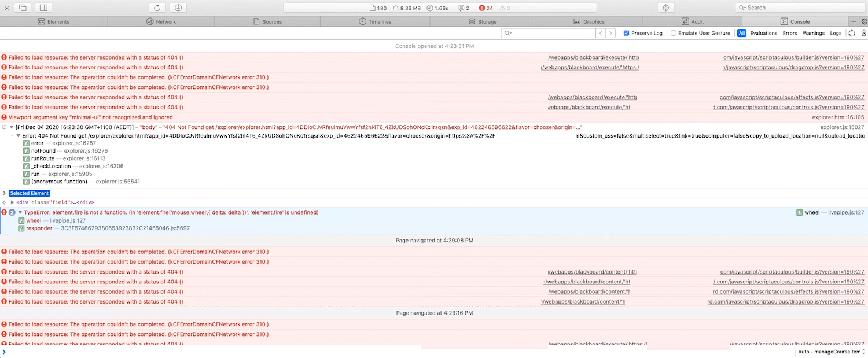Click the repeat count badge 2 on TypeError
This screenshot has width=868, height=358.
(x=12, y=213)
